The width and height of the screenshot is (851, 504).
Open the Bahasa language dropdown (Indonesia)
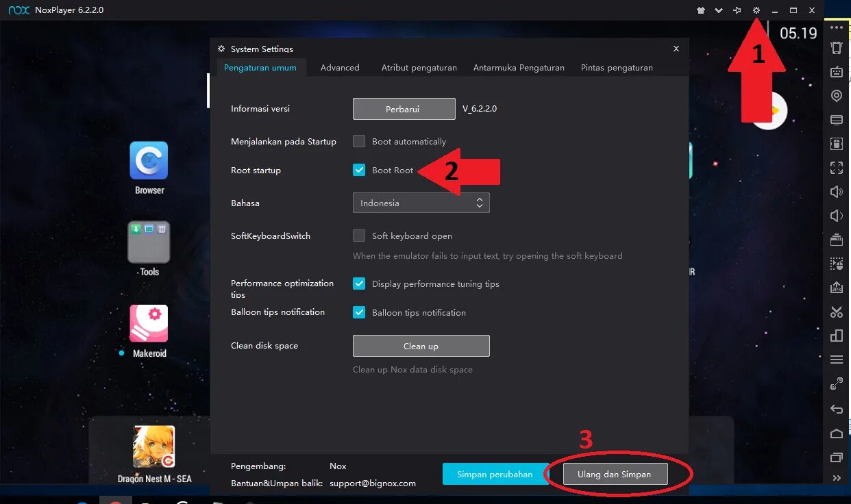pyautogui.click(x=421, y=203)
